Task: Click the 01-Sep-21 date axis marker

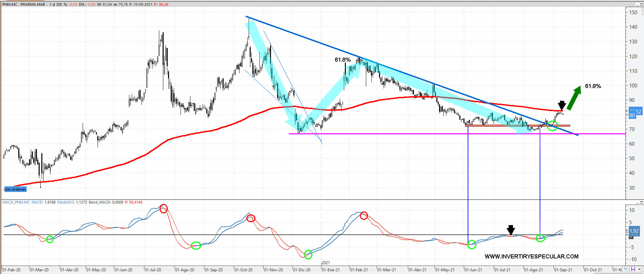Action: point(562,270)
